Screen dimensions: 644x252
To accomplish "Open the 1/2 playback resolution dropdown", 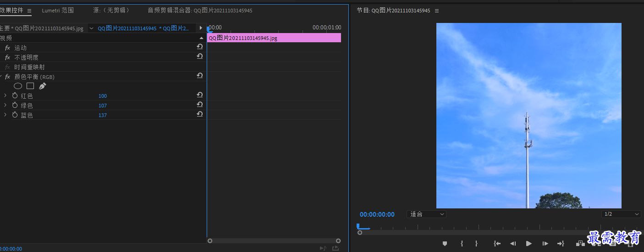I will coord(621,214).
